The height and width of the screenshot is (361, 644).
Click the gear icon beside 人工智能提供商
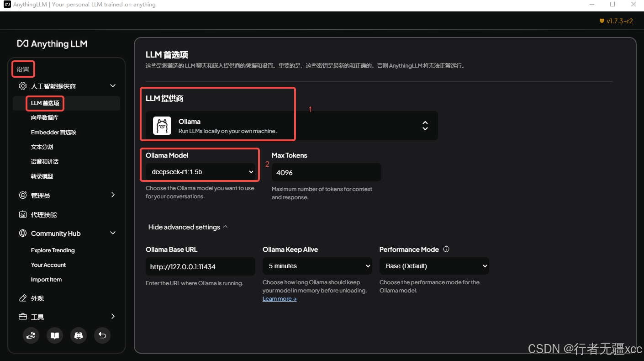(x=22, y=86)
